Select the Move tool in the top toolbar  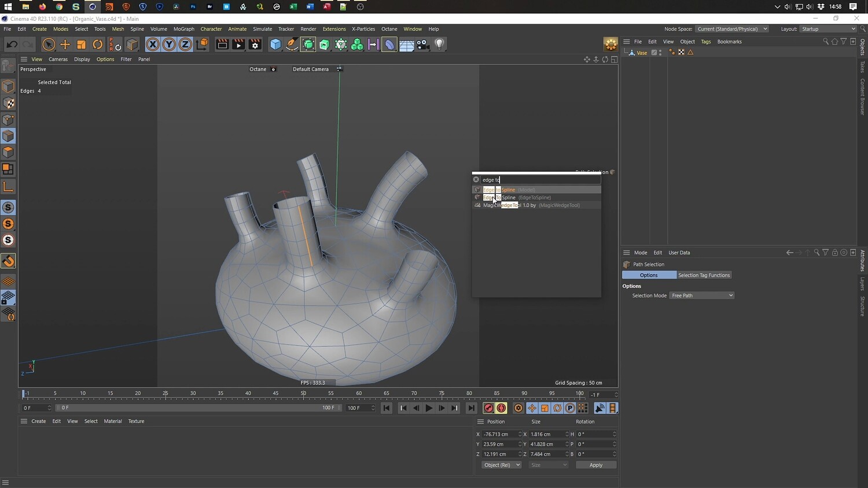[65, 45]
